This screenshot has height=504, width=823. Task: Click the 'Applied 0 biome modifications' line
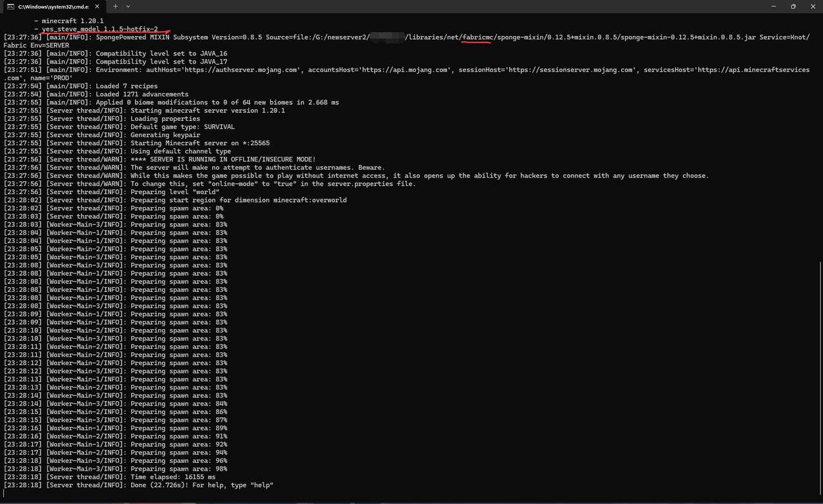(171, 102)
